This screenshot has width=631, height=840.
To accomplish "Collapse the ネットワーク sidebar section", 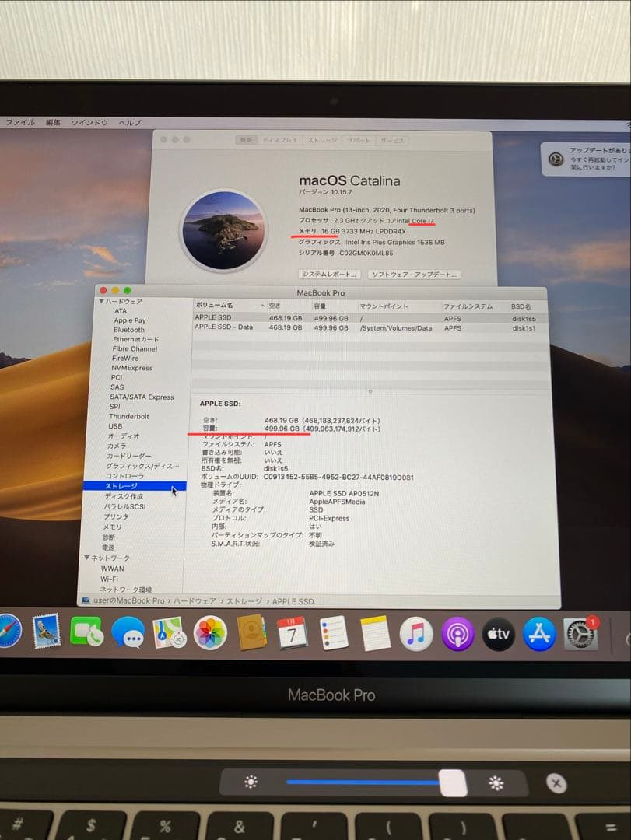I will 88,558.
